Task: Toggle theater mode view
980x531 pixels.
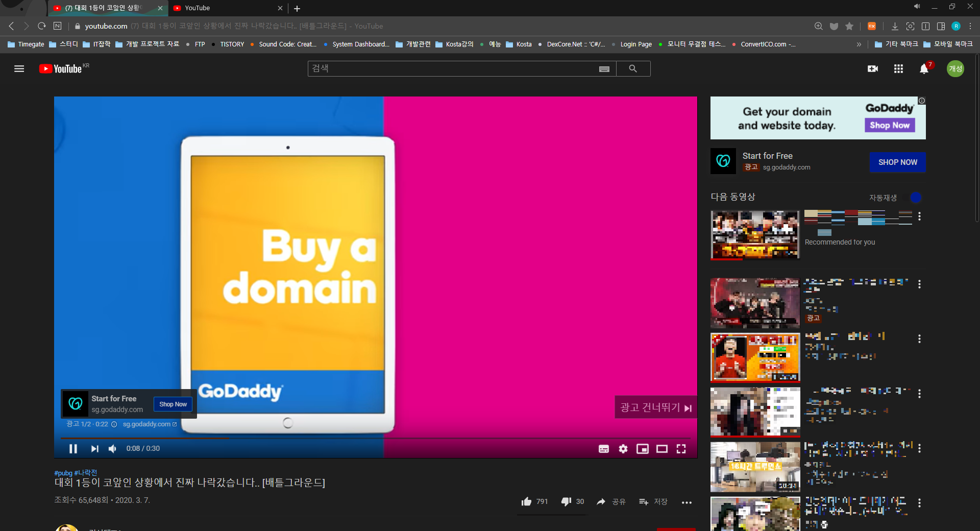Action: [x=662, y=449]
